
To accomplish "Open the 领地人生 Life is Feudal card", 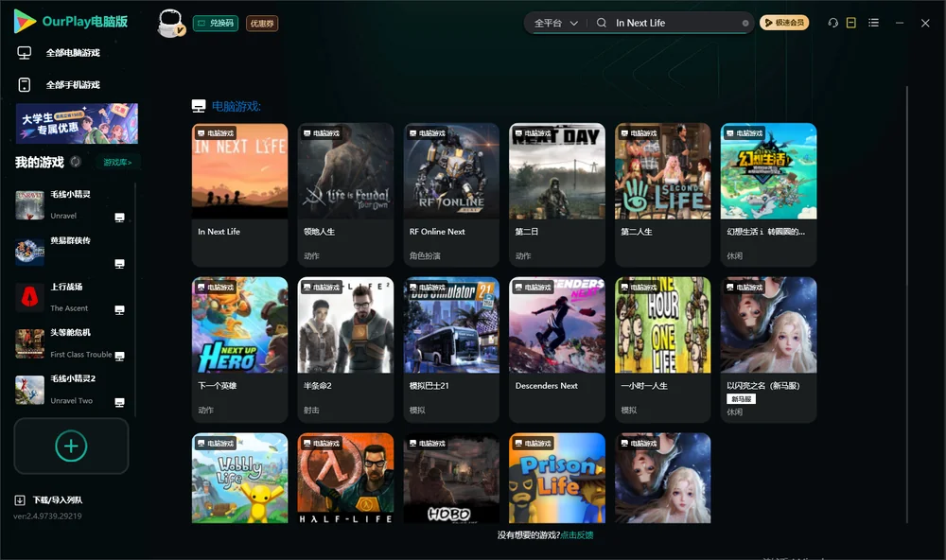I will click(x=345, y=195).
